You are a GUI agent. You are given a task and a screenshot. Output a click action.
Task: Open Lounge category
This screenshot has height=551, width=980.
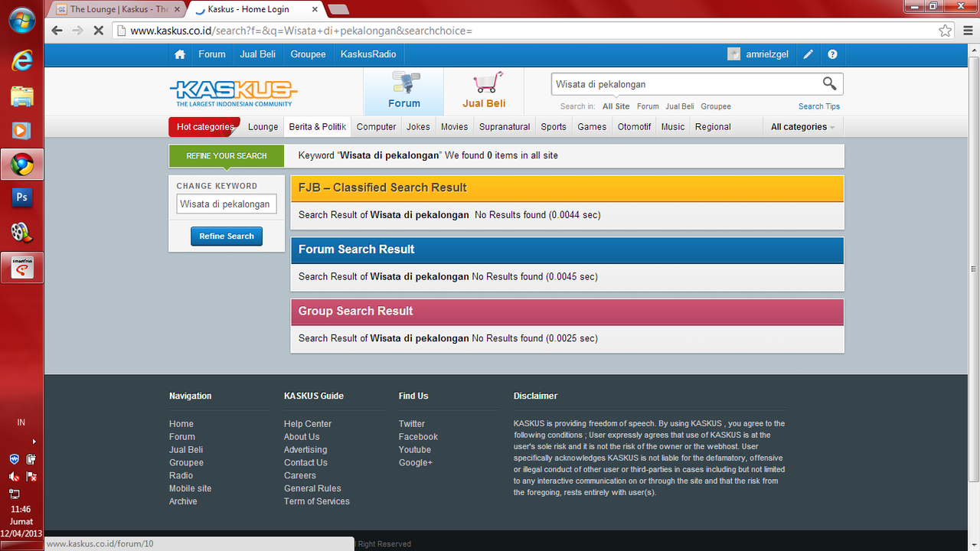tap(263, 127)
